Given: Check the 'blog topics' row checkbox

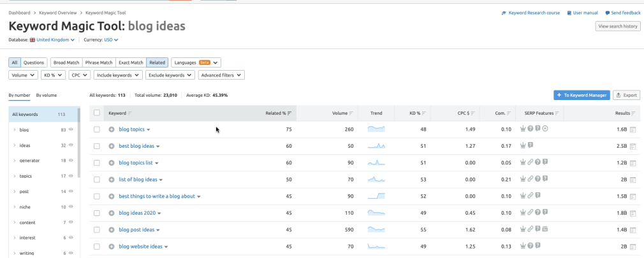Looking at the screenshot, I should click(x=97, y=129).
